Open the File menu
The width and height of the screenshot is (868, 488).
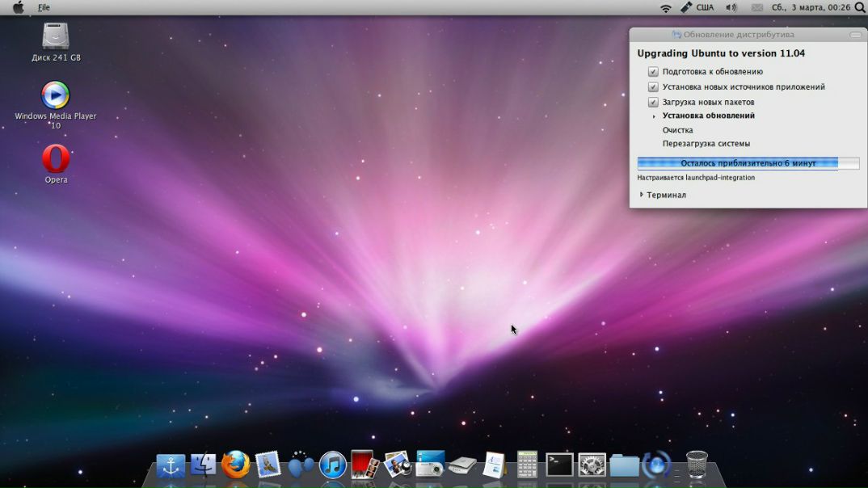click(x=44, y=7)
